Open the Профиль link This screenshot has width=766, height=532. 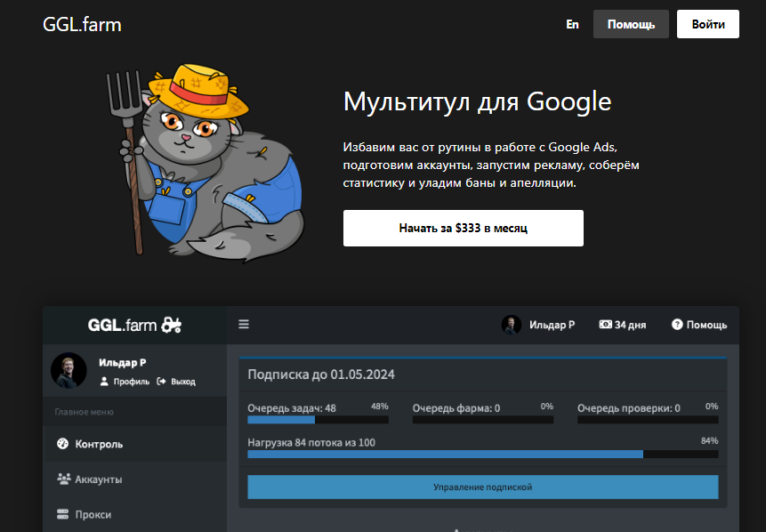point(132,382)
